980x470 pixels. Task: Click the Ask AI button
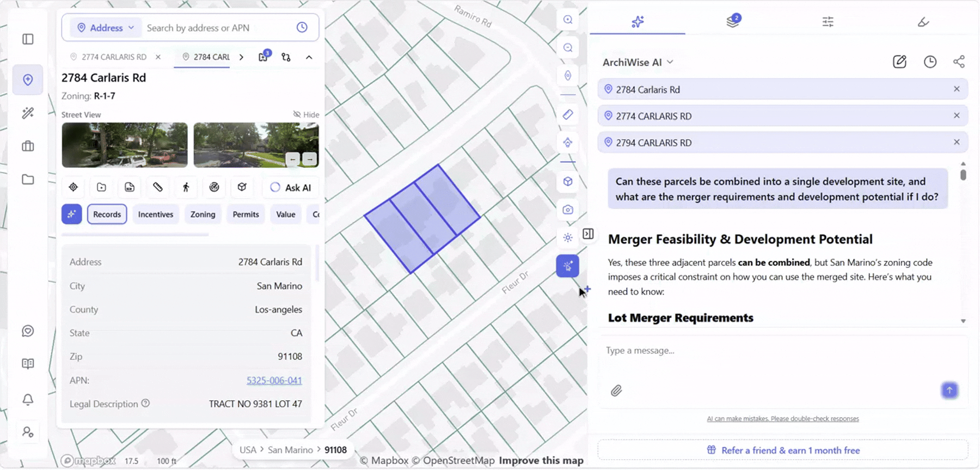click(291, 187)
